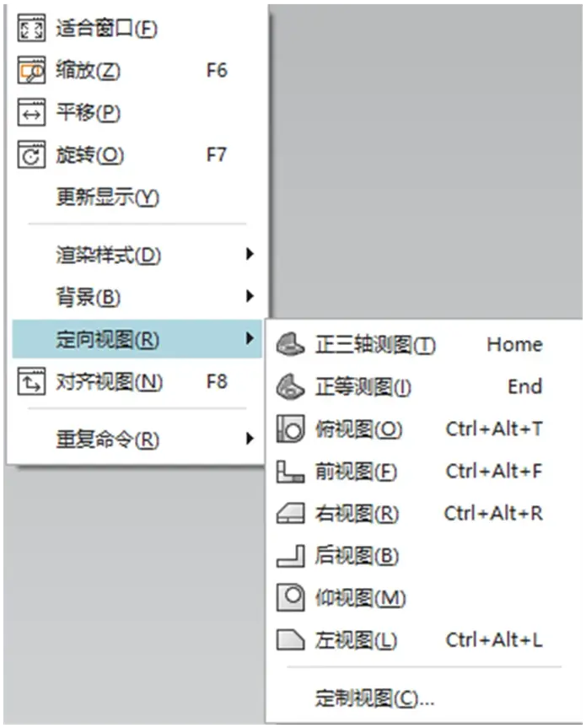This screenshot has height=728, width=586.
Task: Click the Align View (对齐视图) icon
Action: 31,381
